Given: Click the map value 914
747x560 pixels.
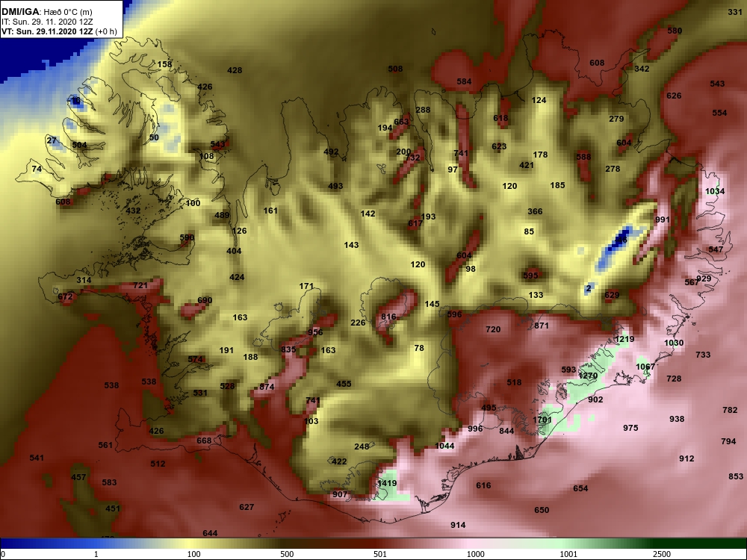Looking at the screenshot, I should 458,525.
